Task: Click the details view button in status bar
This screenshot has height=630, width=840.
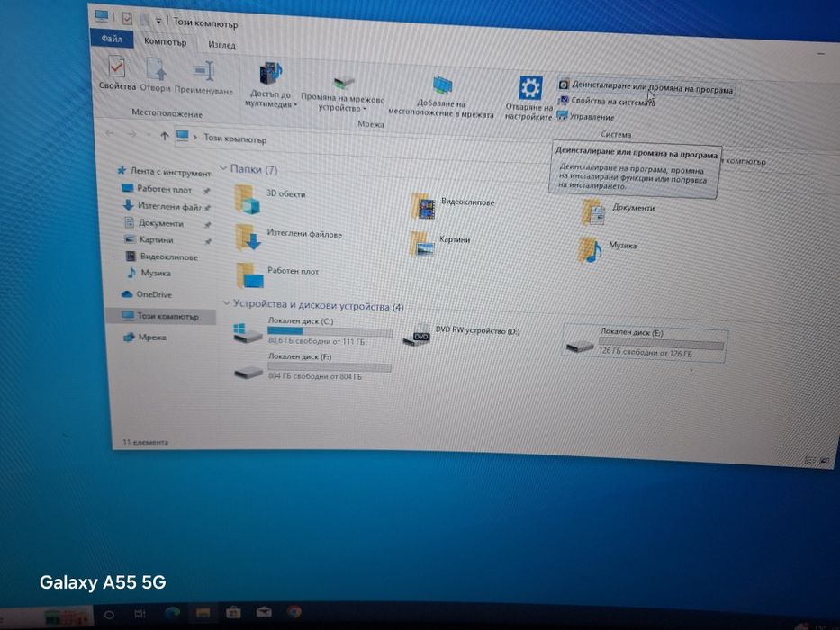Action: [810, 460]
